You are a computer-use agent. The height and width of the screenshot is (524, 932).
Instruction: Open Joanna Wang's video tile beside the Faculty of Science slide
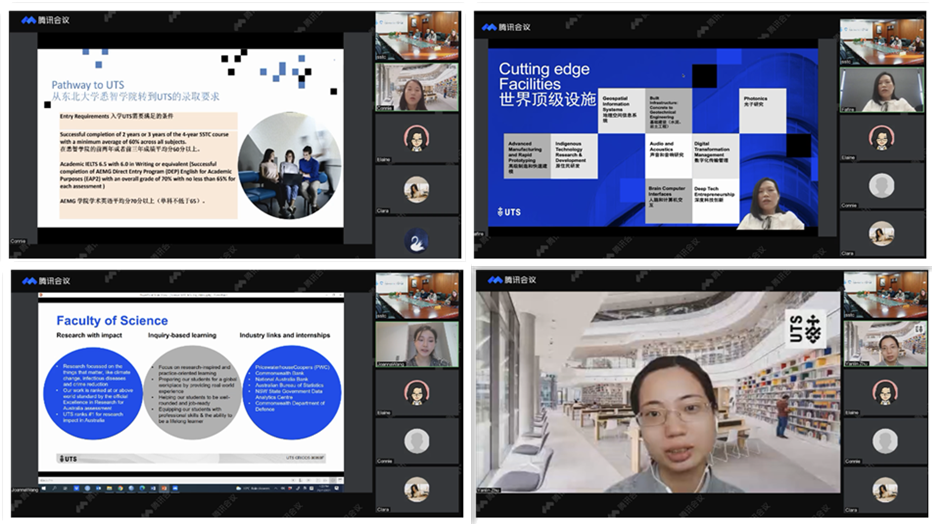pos(416,344)
